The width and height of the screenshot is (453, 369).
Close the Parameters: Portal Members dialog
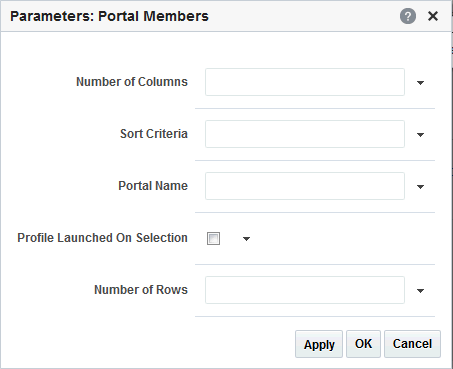(x=433, y=16)
